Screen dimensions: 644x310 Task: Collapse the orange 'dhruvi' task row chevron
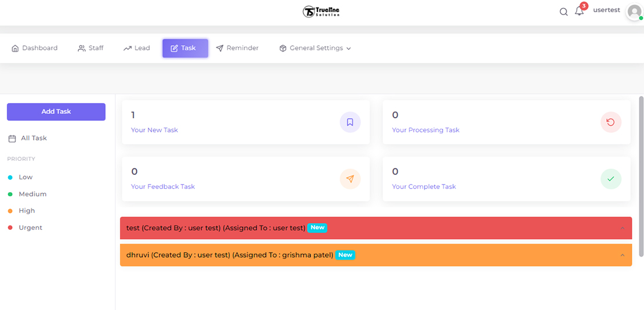click(x=622, y=255)
